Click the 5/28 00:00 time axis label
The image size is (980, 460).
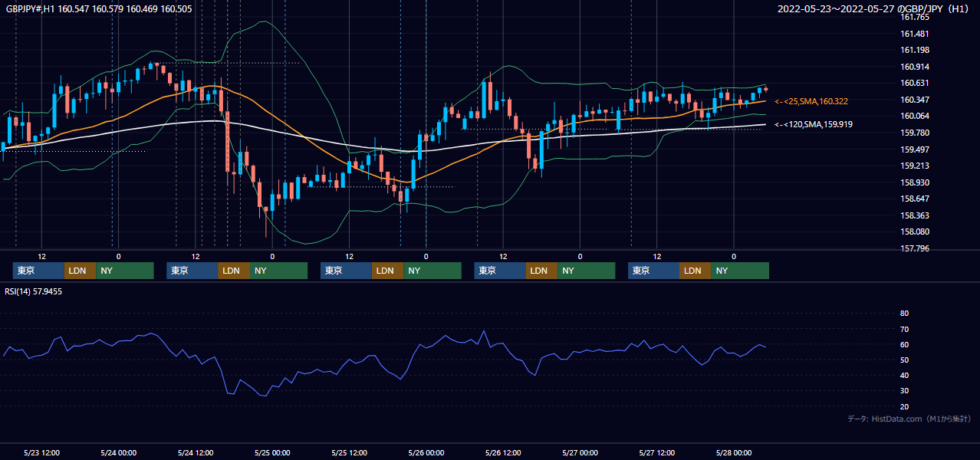pyautogui.click(x=734, y=452)
